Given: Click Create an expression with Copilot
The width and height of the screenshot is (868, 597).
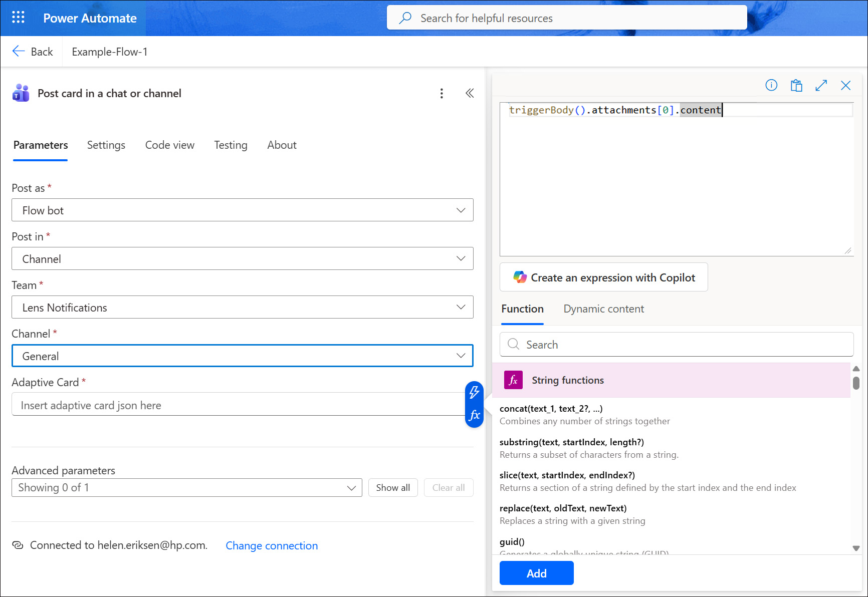Looking at the screenshot, I should (x=603, y=277).
